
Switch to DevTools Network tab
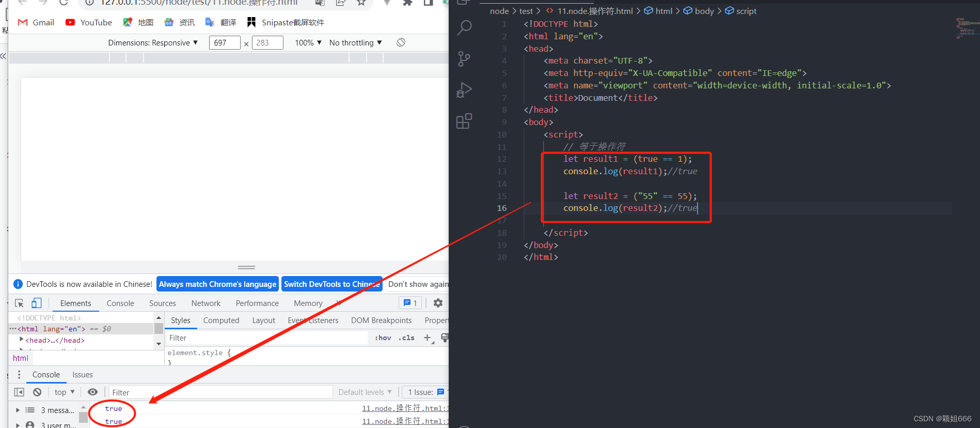(206, 303)
